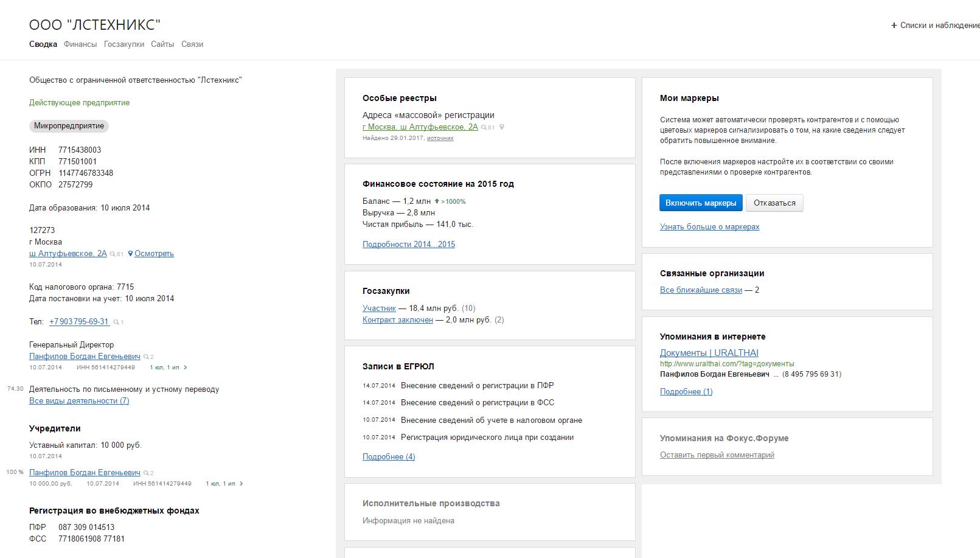This screenshot has height=558, width=980.
Task: Open the Сайты tab
Action: click(x=162, y=44)
